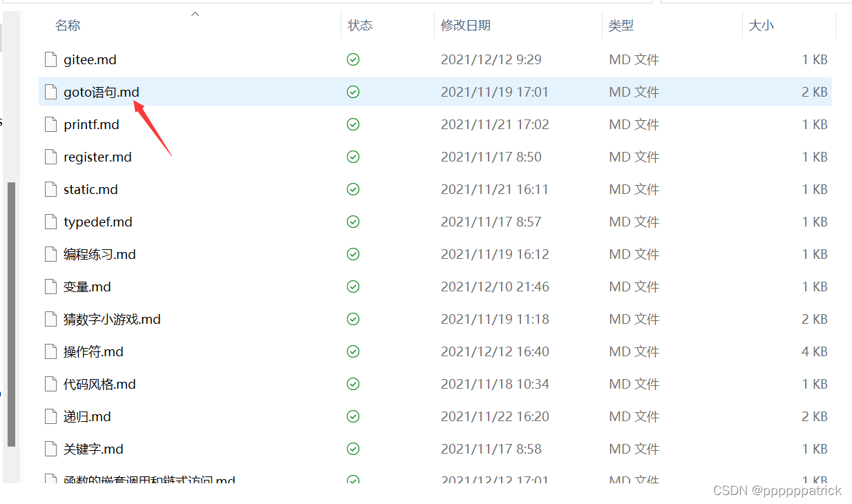Click the date 2021/12/10 21:46
The image size is (852, 504).
[x=495, y=287]
